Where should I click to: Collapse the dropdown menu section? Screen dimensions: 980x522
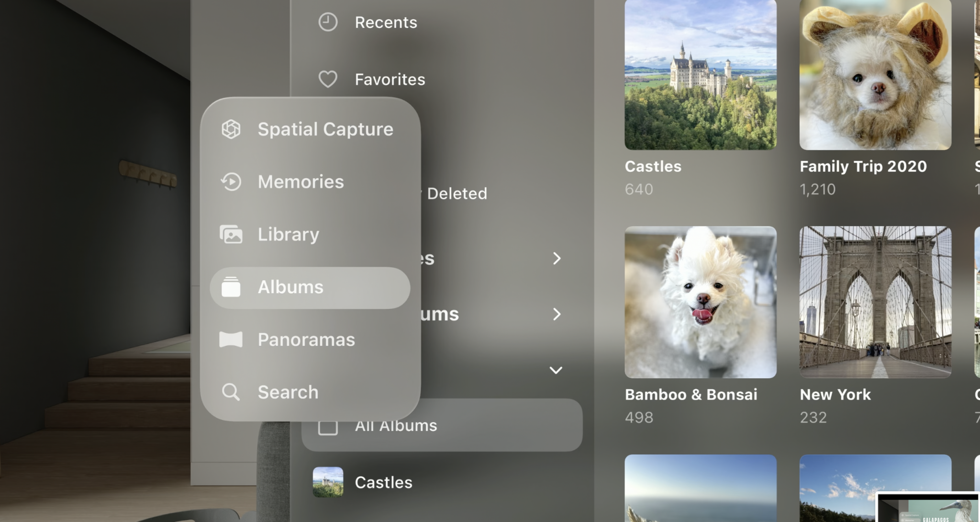click(556, 370)
